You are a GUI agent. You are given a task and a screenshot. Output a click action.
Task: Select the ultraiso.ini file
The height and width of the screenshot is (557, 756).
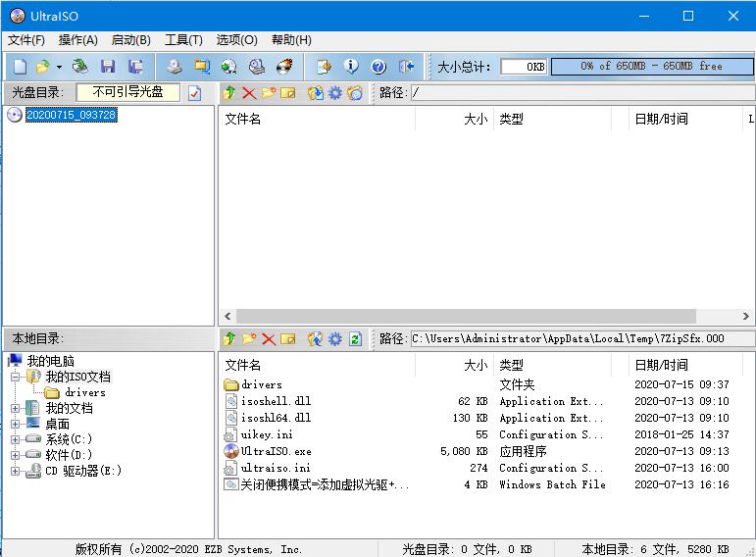pos(276,468)
